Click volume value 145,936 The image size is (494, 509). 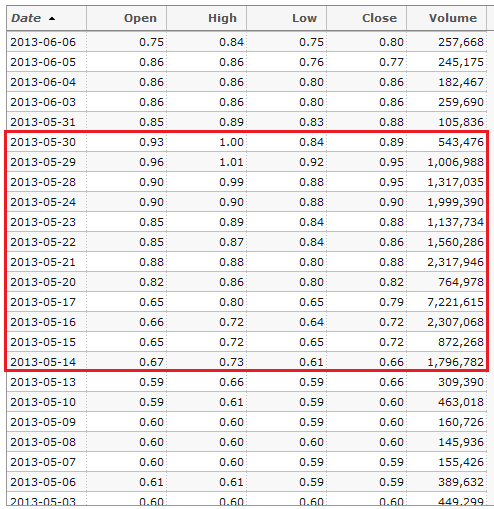[461, 442]
